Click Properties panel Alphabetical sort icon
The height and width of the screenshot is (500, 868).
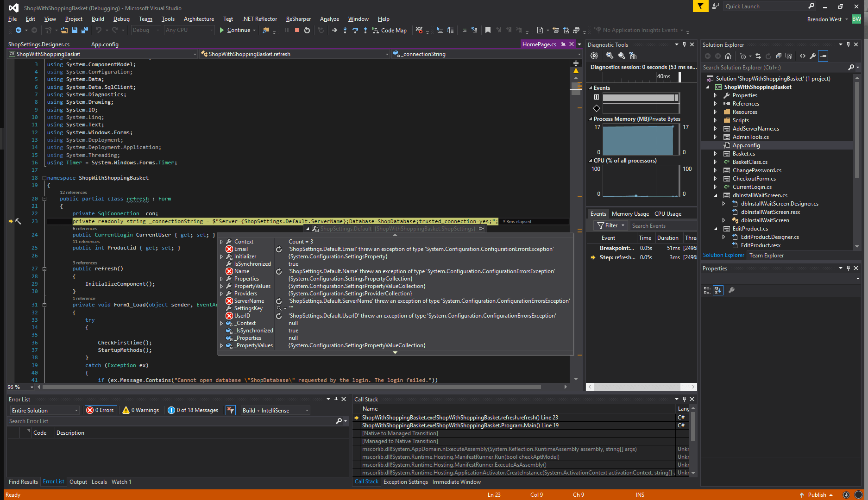[718, 290]
